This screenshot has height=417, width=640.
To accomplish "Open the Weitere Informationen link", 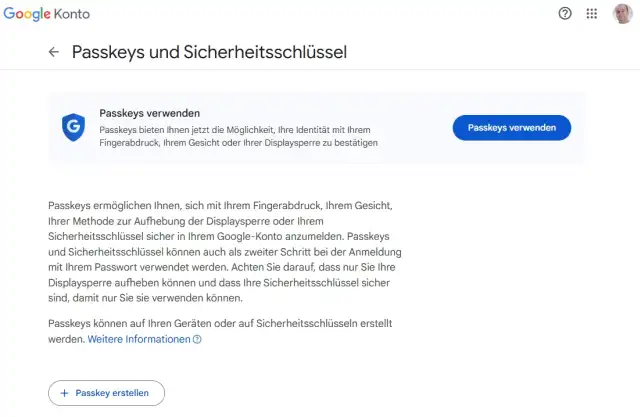I will pos(138,339).
